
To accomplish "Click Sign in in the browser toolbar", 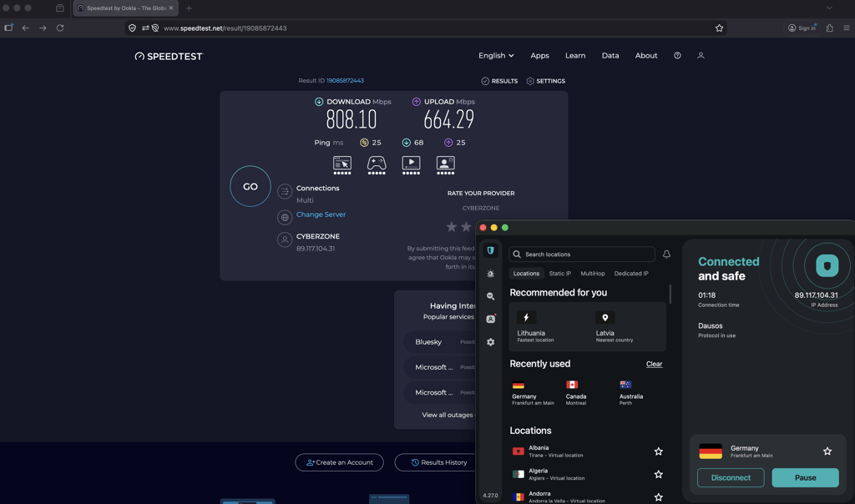I will (x=802, y=28).
